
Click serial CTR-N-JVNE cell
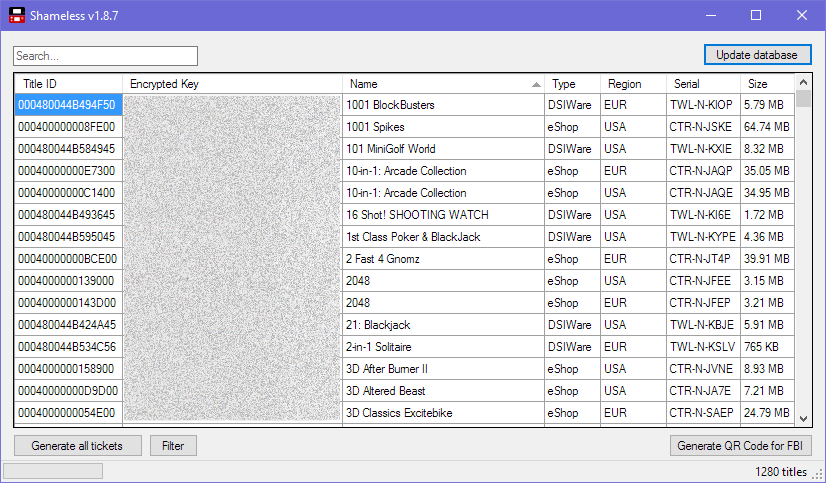tap(703, 369)
